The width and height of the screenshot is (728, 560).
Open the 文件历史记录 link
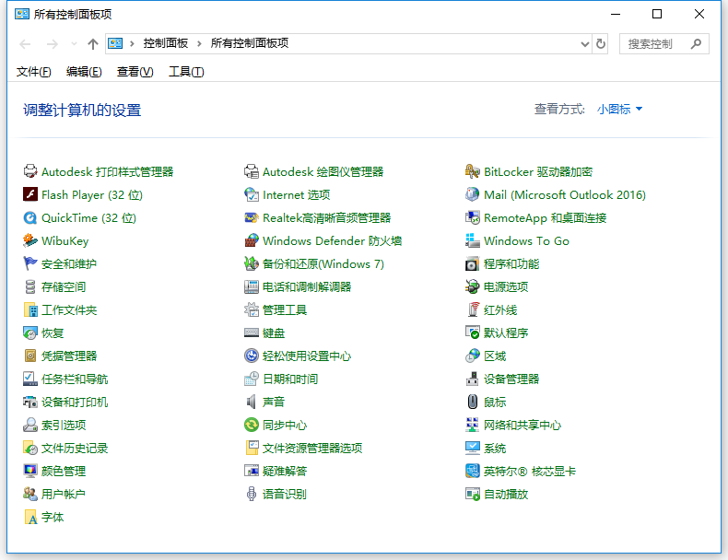click(75, 449)
